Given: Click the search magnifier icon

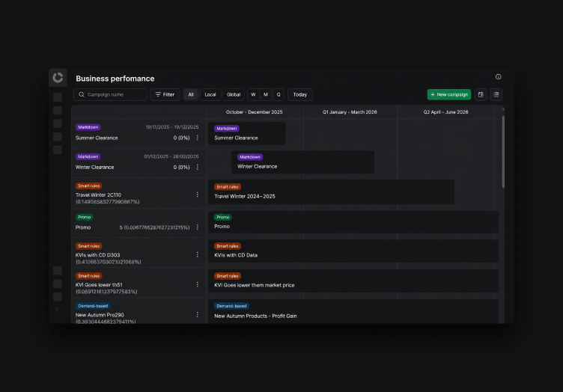Looking at the screenshot, I should pyautogui.click(x=82, y=95).
